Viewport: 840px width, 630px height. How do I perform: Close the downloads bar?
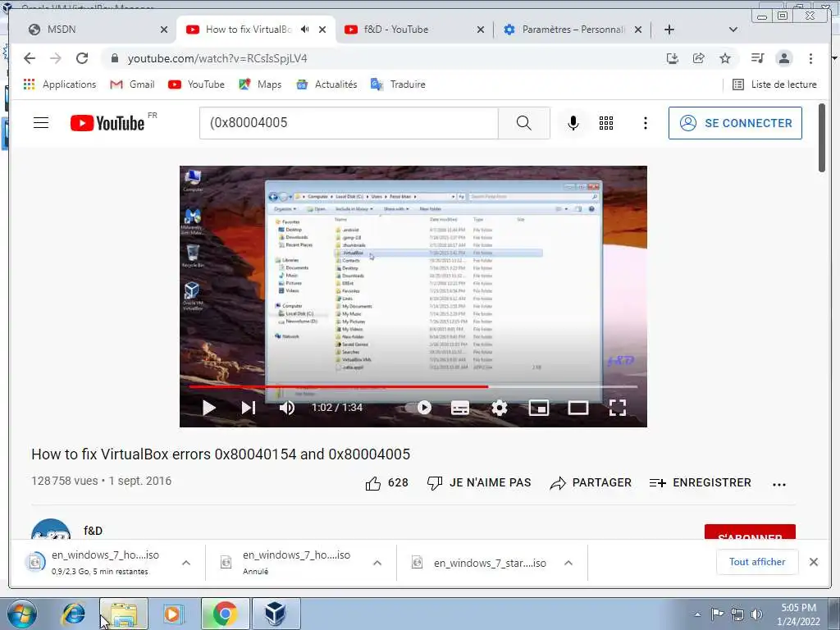[814, 562]
